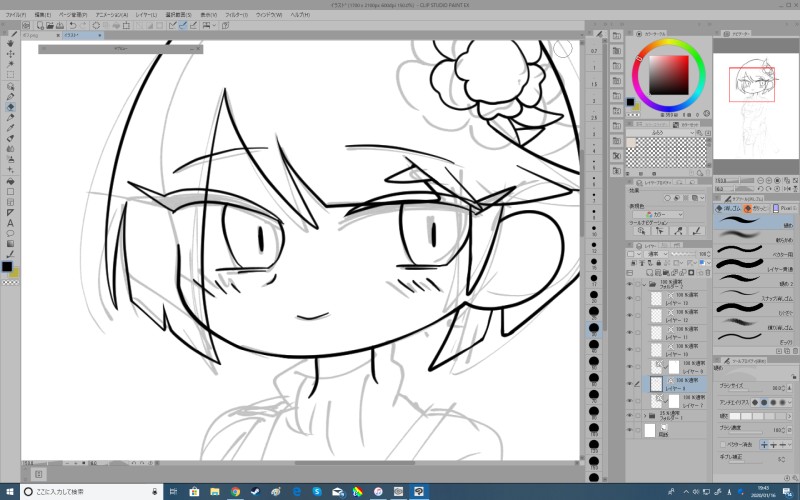
Task: Select the rectangle Selection area tool
Action: pos(10,75)
